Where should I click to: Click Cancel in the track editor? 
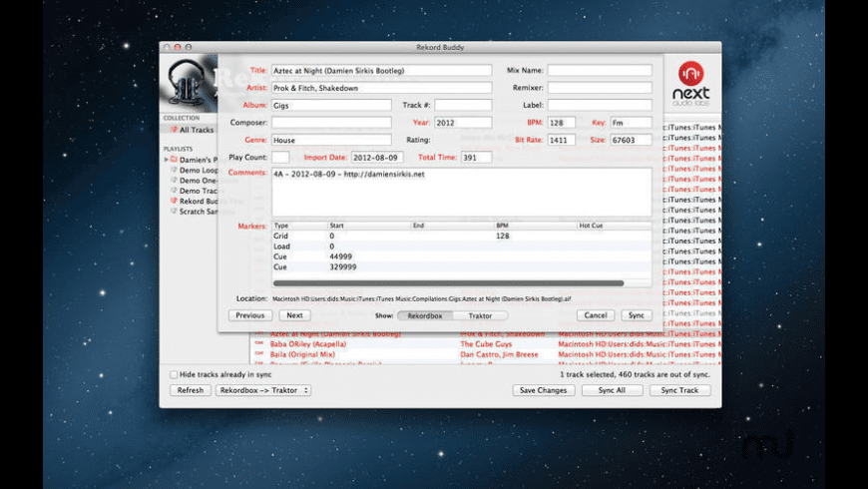pos(596,315)
